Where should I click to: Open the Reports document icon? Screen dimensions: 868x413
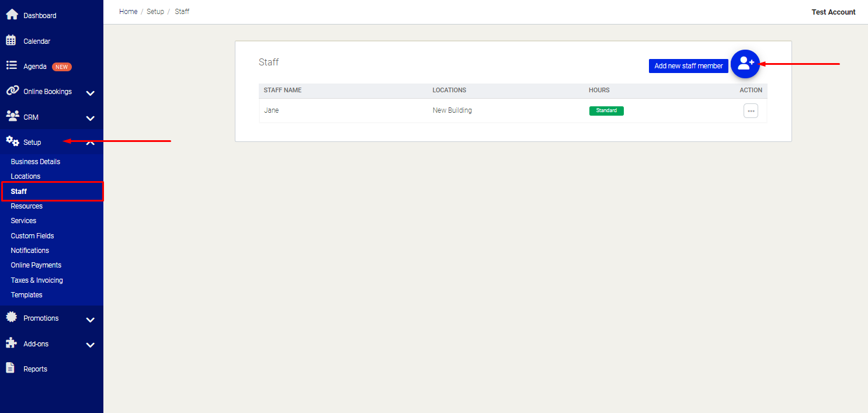[x=10, y=368]
